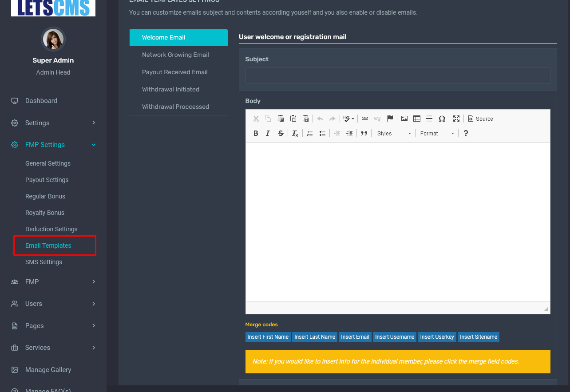Open the Format dropdown
This screenshot has height=392, width=570.
(x=437, y=134)
